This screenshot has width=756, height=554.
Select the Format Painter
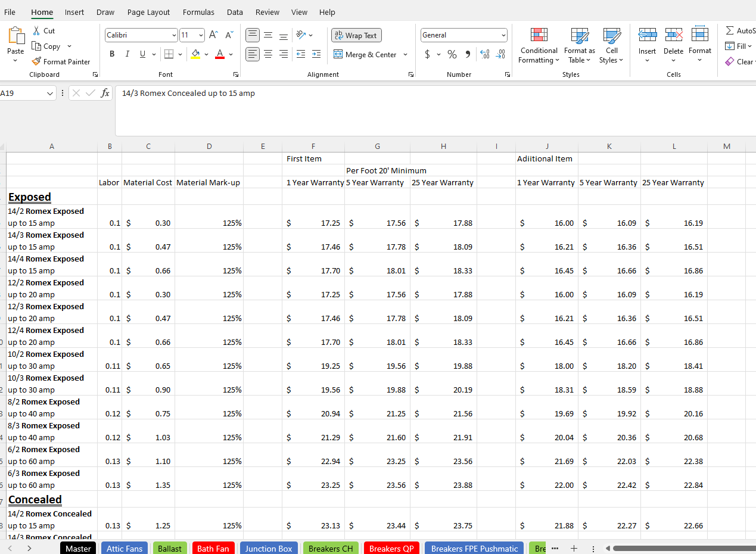[61, 61]
